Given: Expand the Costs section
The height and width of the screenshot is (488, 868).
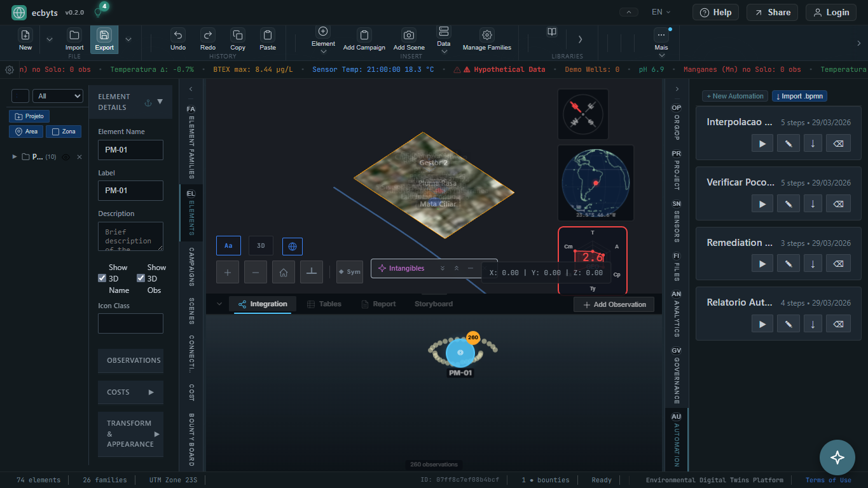Looking at the screenshot, I should [130, 392].
